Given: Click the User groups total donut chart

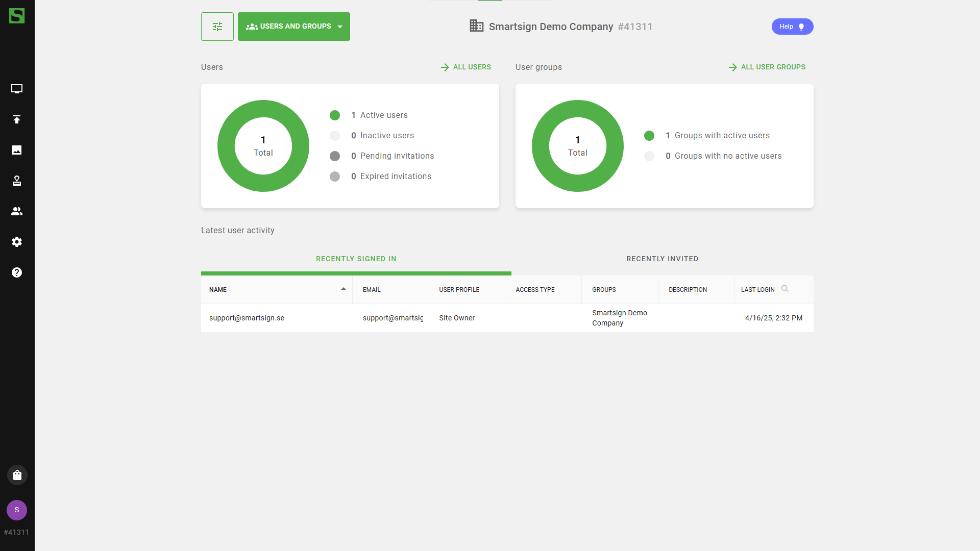Looking at the screenshot, I should coord(578,146).
